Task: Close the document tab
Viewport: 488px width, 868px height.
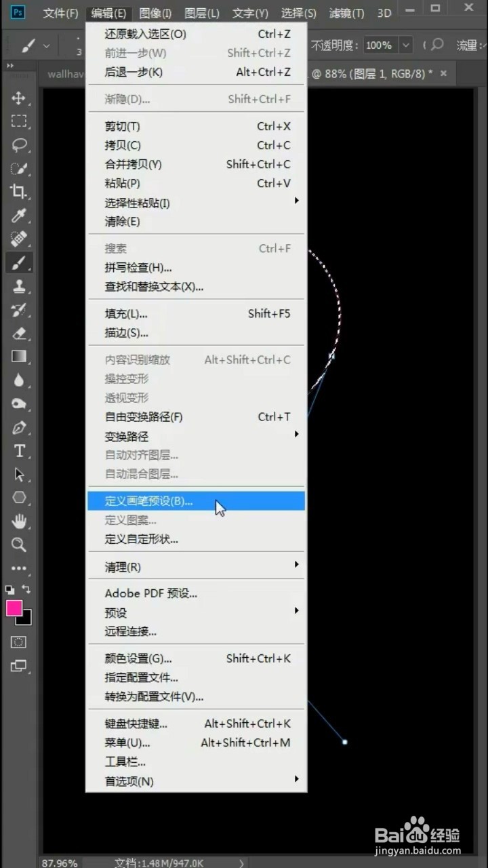Action: (444, 73)
